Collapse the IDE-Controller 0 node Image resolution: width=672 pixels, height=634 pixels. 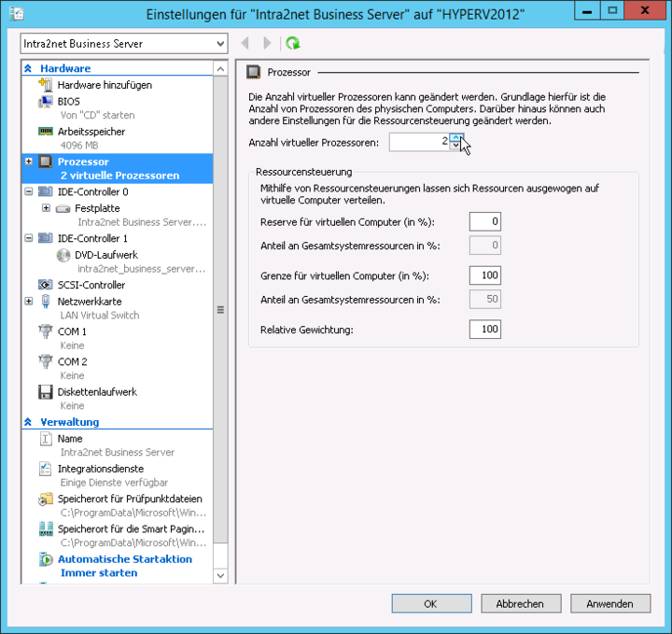(x=29, y=191)
